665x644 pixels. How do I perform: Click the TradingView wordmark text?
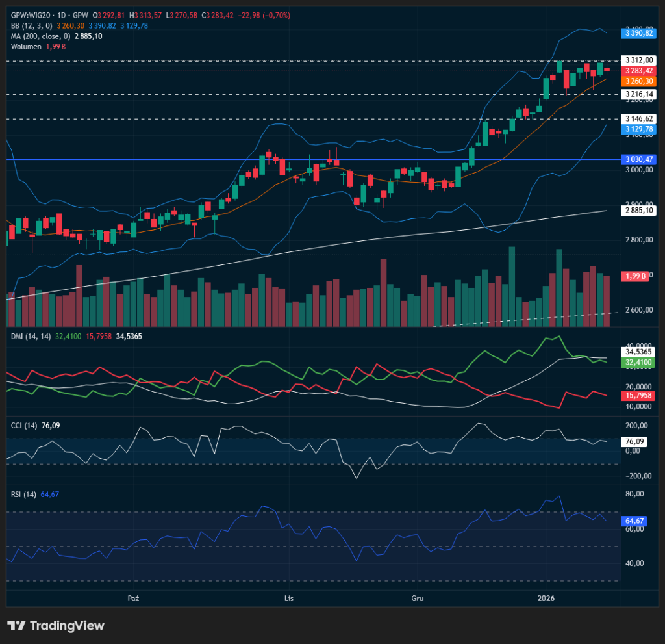click(67, 625)
